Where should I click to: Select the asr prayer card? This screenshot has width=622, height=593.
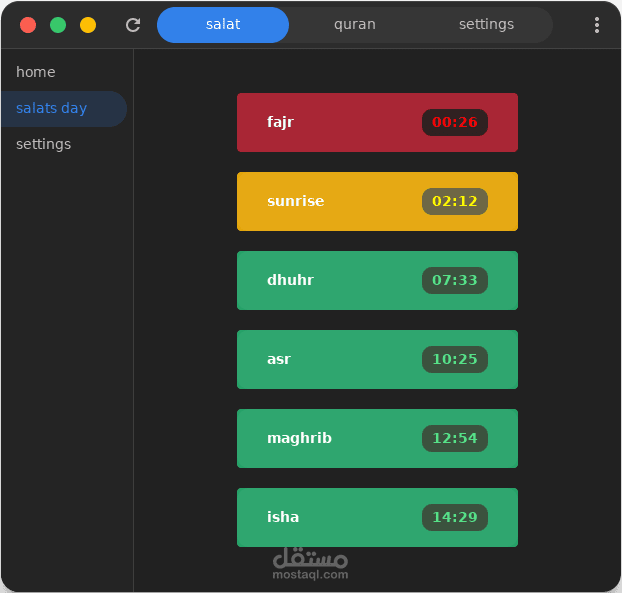tap(377, 359)
